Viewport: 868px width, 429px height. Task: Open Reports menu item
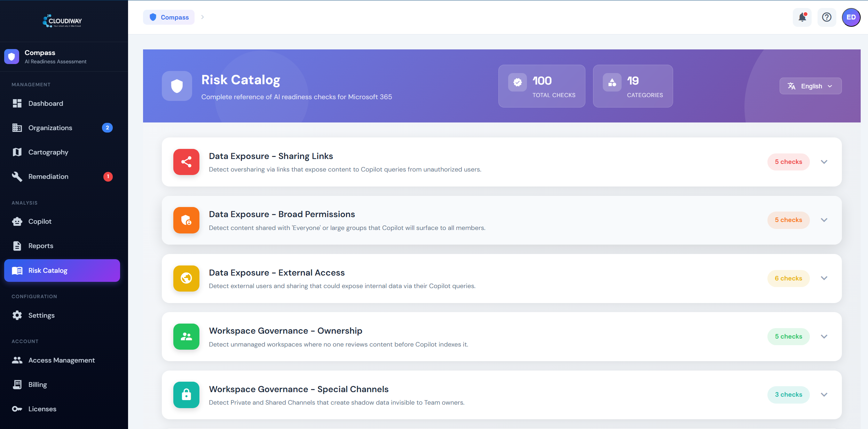[x=62, y=246]
